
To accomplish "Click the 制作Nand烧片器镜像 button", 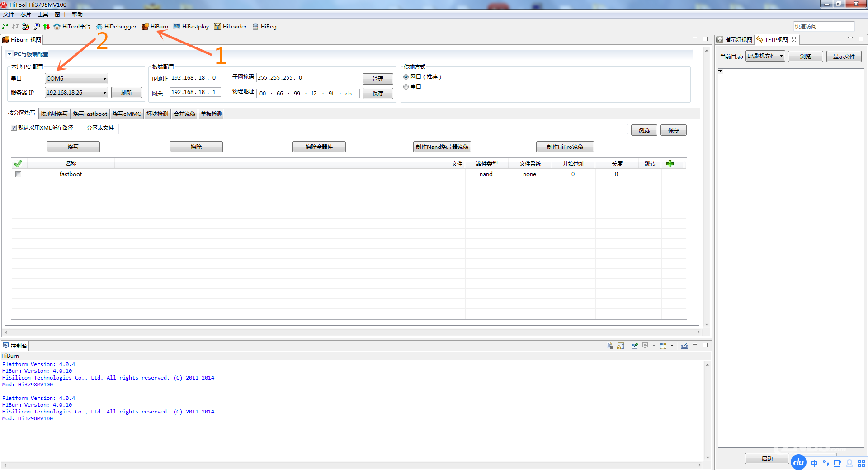I will [442, 147].
